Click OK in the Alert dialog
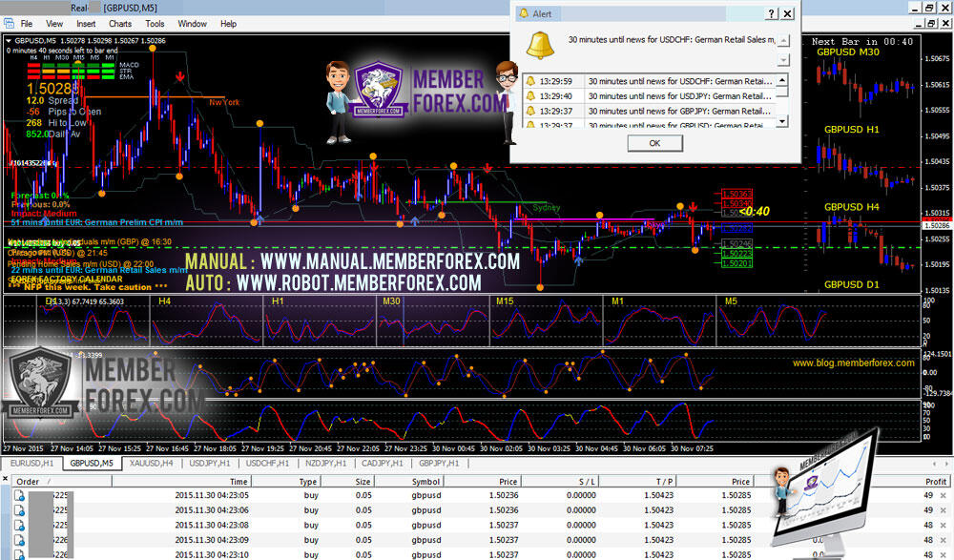 [x=654, y=143]
